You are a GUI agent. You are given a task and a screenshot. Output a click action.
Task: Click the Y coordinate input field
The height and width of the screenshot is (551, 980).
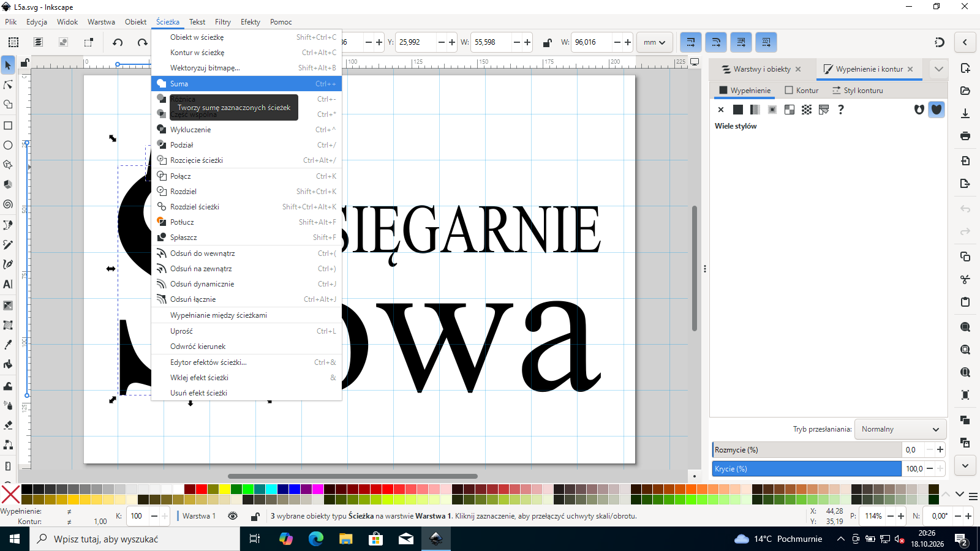click(417, 42)
